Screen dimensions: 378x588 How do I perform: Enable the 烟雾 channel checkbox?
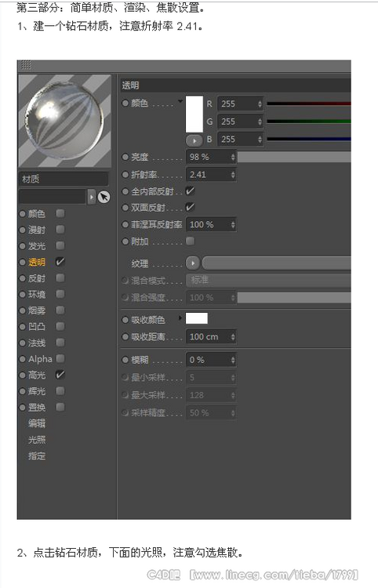coord(60,310)
